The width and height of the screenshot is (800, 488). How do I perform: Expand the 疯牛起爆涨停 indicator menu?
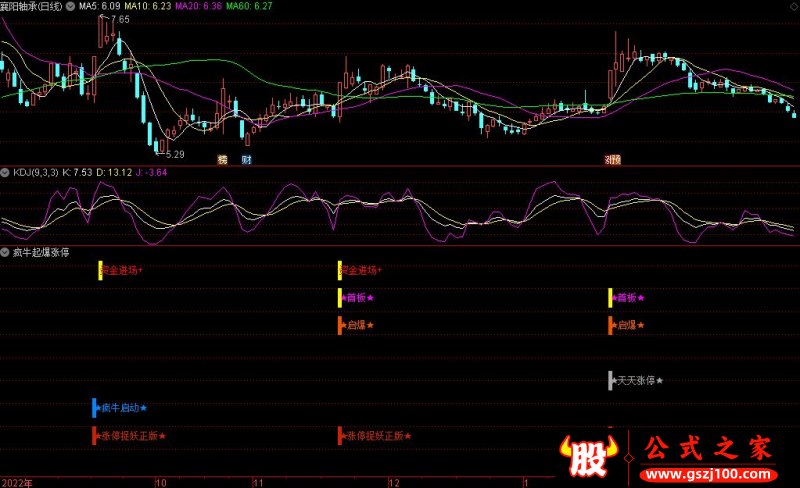click(x=6, y=253)
